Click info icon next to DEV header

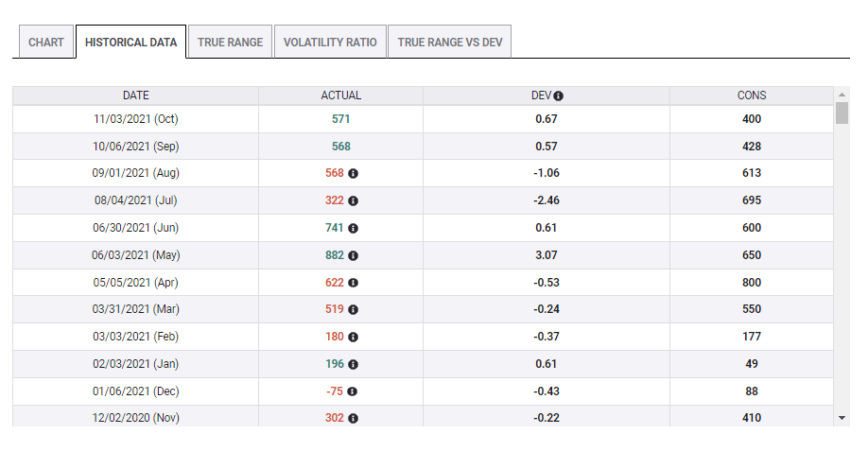(x=559, y=96)
